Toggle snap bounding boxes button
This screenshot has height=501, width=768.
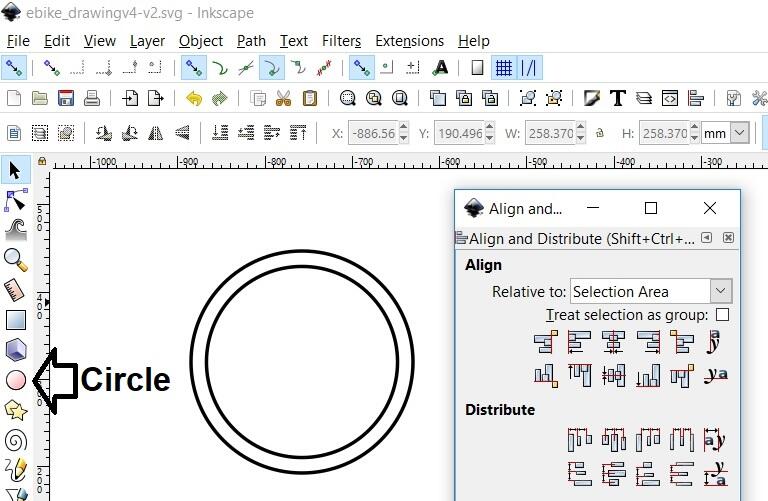(51, 68)
